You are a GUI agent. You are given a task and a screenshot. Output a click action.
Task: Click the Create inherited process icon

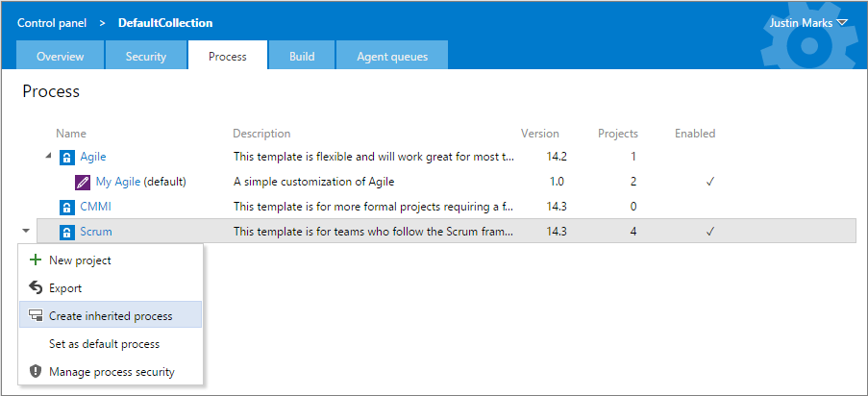[x=36, y=316]
